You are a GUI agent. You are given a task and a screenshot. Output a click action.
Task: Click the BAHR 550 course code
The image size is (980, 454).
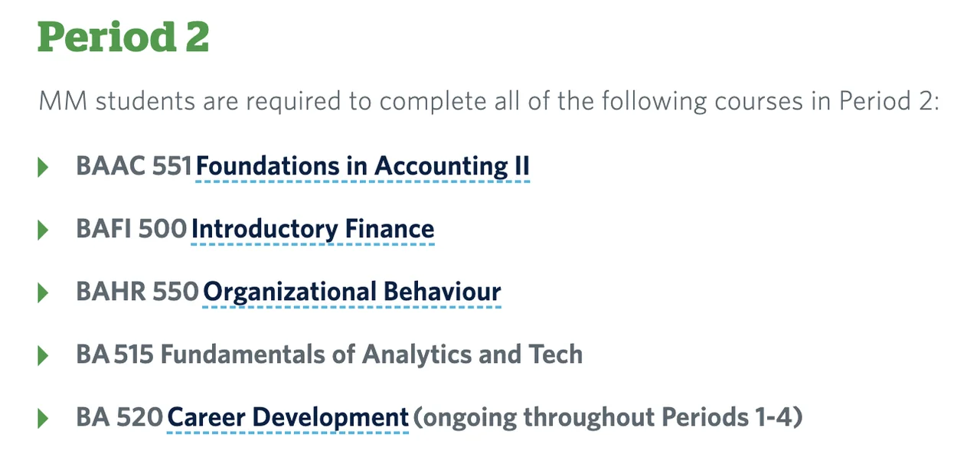(137, 292)
